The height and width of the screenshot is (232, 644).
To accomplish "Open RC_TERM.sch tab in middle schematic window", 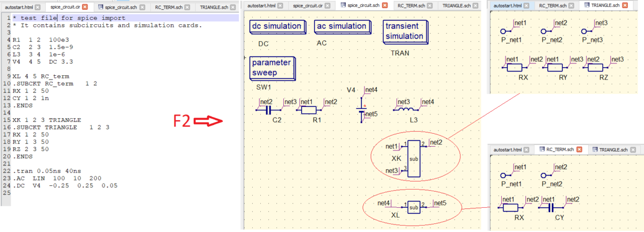I will pos(412,5).
